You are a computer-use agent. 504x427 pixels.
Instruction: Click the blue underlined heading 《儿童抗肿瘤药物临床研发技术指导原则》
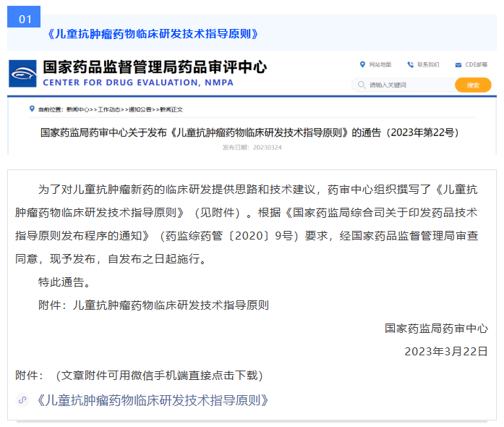click(152, 34)
